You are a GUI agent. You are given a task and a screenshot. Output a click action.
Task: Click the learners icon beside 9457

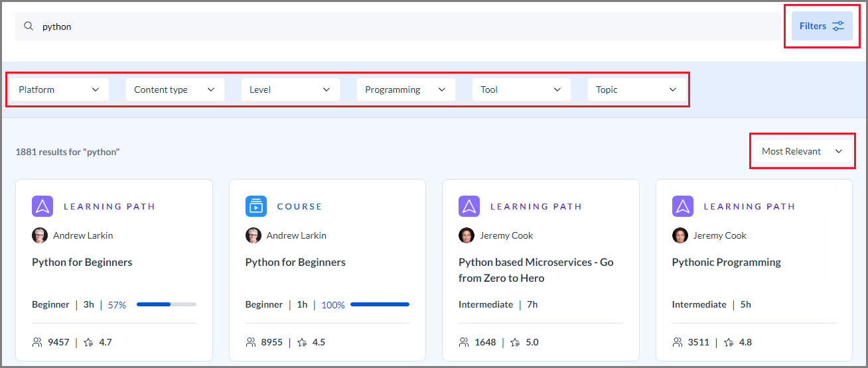37,343
